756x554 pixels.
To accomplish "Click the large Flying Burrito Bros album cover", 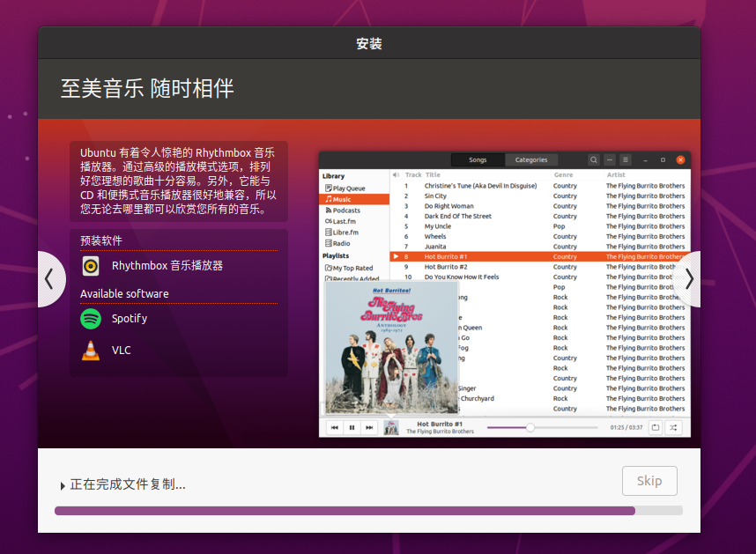I will pos(391,348).
